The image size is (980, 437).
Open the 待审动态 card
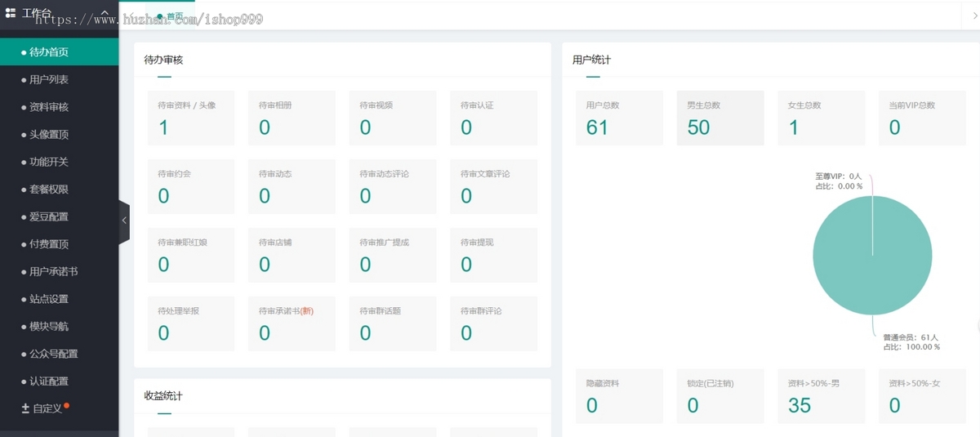tap(292, 186)
